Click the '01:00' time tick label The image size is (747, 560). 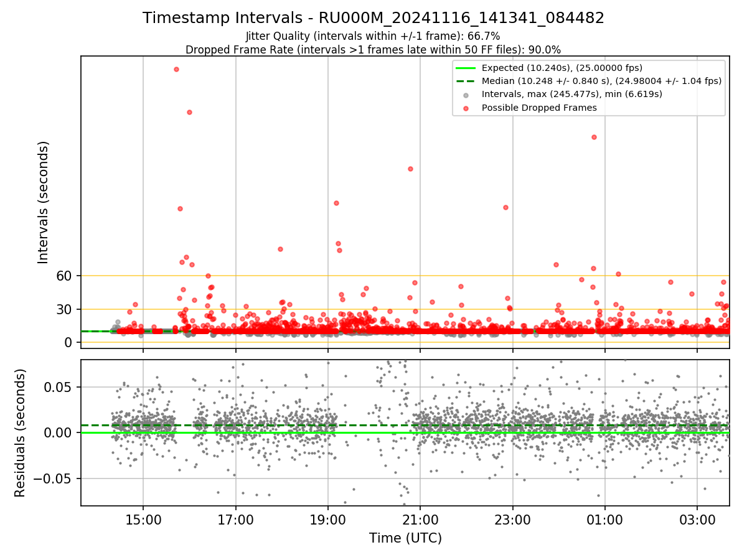[604, 519]
